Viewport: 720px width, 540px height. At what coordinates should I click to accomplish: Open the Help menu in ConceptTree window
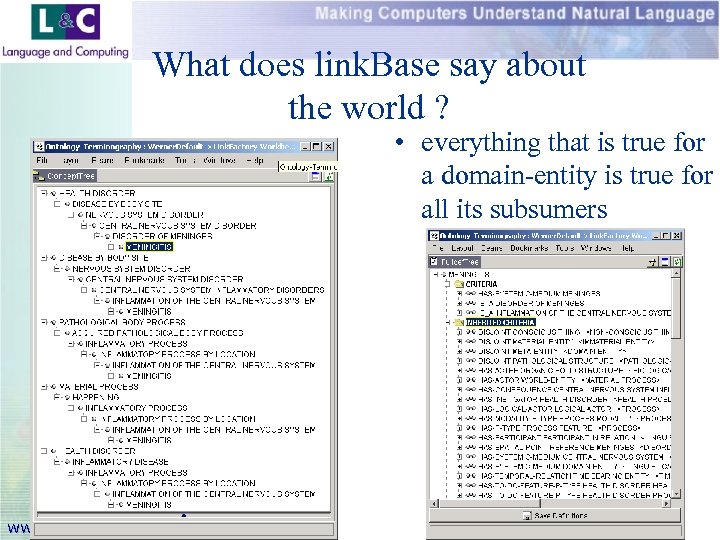pyautogui.click(x=255, y=160)
